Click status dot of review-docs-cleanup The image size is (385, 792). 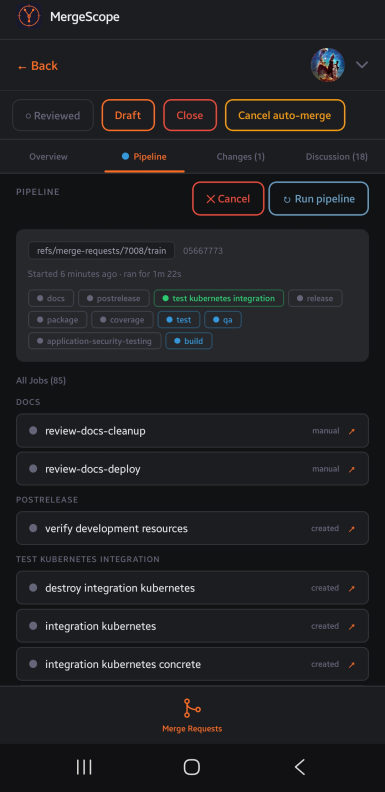coord(33,431)
